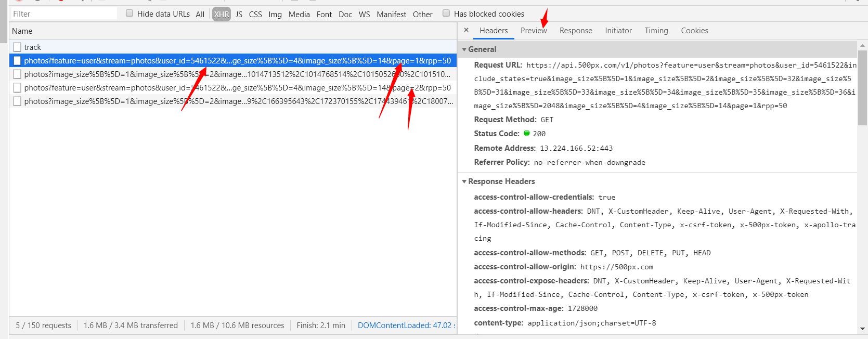Close the request details panel
This screenshot has height=339, width=868.
pos(466,30)
